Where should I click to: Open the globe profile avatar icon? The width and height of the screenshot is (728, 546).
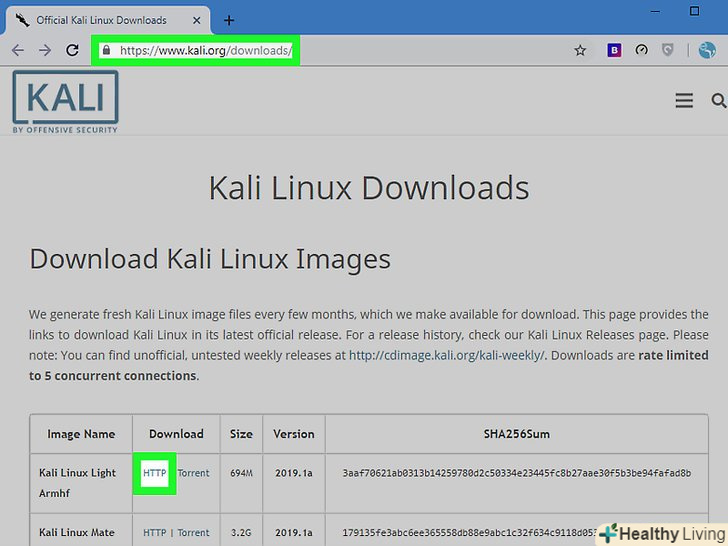(x=707, y=50)
